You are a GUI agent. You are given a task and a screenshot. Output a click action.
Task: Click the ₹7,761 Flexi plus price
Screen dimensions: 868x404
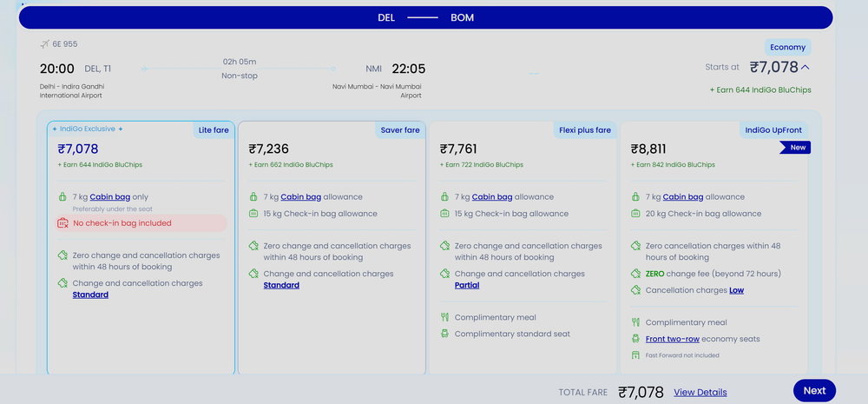pos(458,149)
